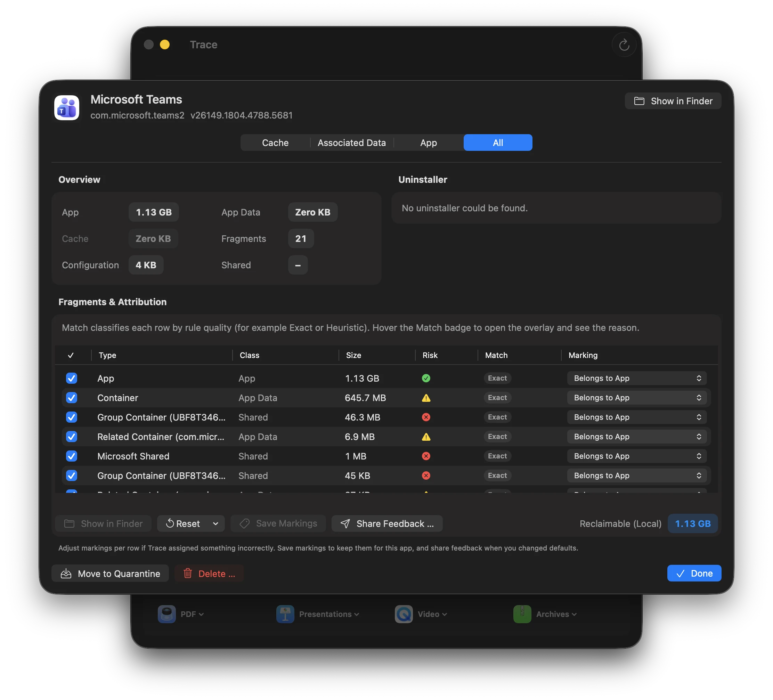Uncheck checkbox for 6.9 MB Related Container
The image size is (773, 700).
(x=72, y=437)
